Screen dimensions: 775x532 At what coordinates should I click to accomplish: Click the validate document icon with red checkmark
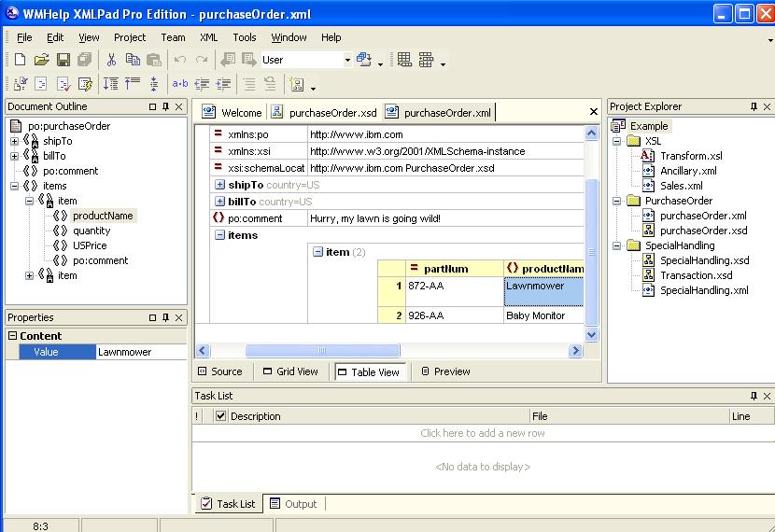pos(63,84)
